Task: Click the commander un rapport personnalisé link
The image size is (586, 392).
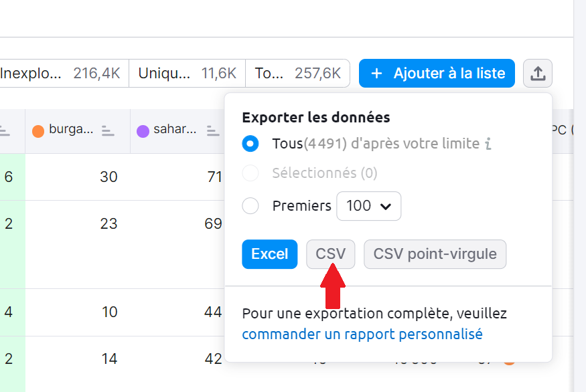Action: (362, 334)
